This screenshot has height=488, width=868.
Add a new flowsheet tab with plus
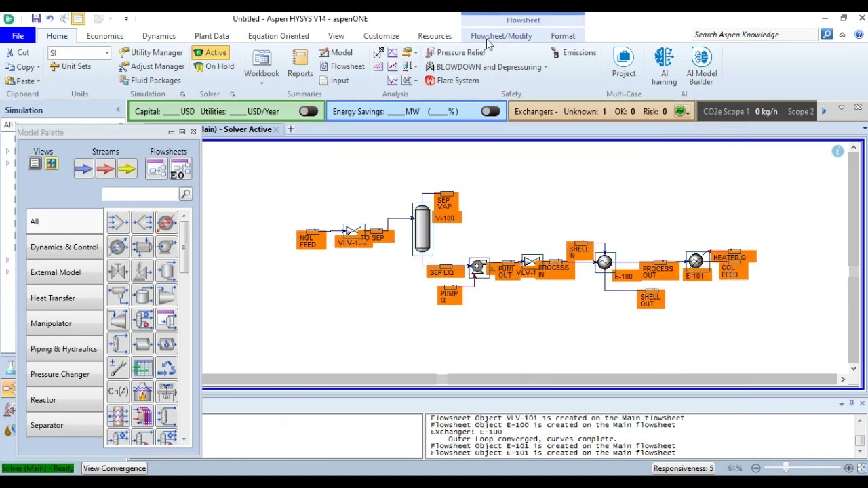coord(290,129)
